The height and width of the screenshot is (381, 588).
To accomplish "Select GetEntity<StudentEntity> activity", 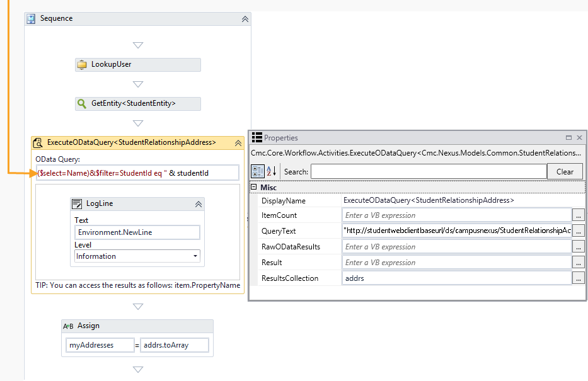I will point(138,104).
